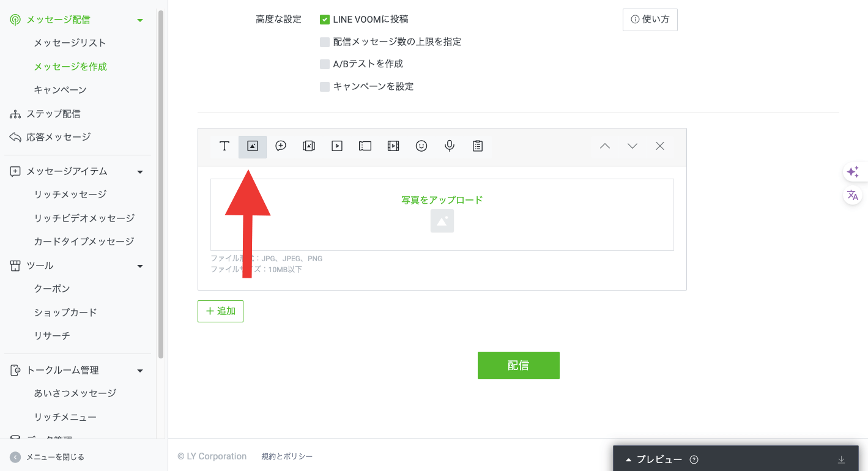Screen dimensions: 868x471
Task: Collapse the ツール menu arrow
Action: tap(140, 266)
